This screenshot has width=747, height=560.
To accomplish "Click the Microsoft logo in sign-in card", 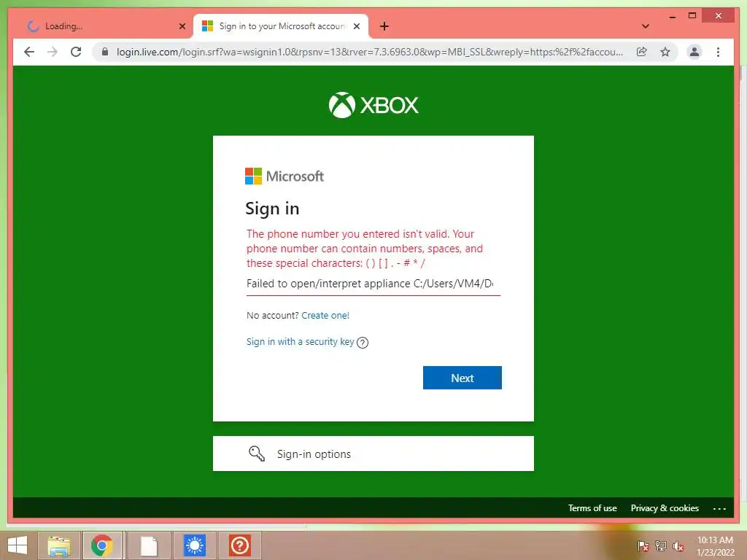I will pyautogui.click(x=285, y=176).
